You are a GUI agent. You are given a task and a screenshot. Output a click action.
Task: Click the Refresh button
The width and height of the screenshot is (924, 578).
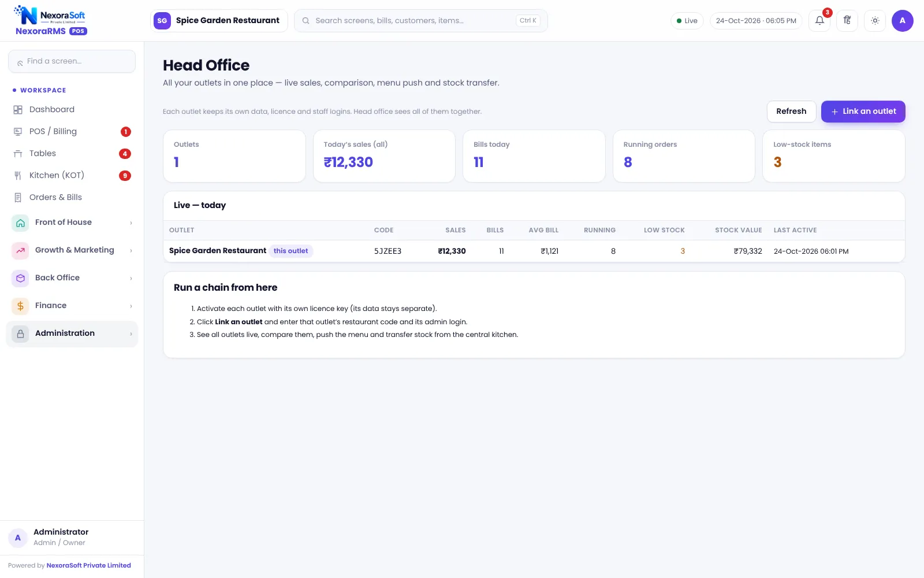[791, 112]
